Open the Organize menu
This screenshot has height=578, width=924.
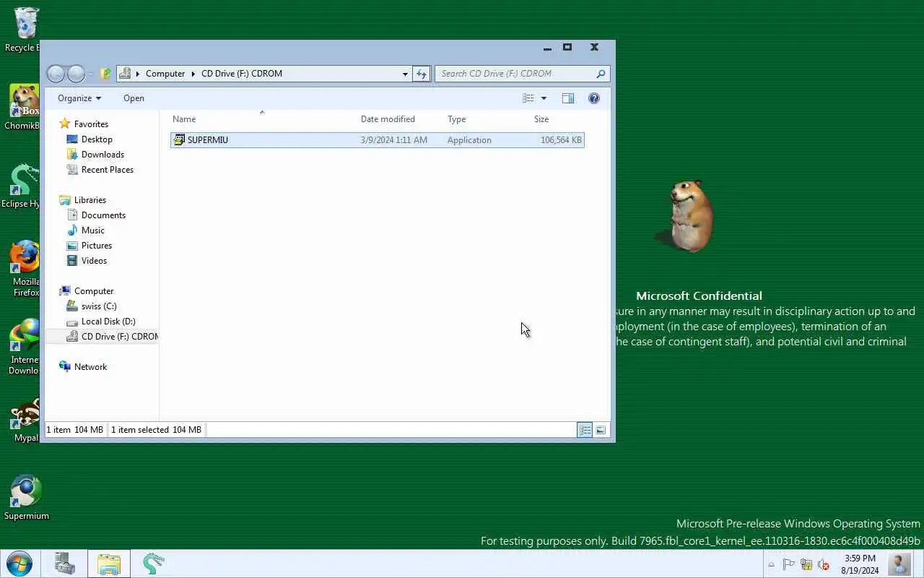tap(79, 98)
